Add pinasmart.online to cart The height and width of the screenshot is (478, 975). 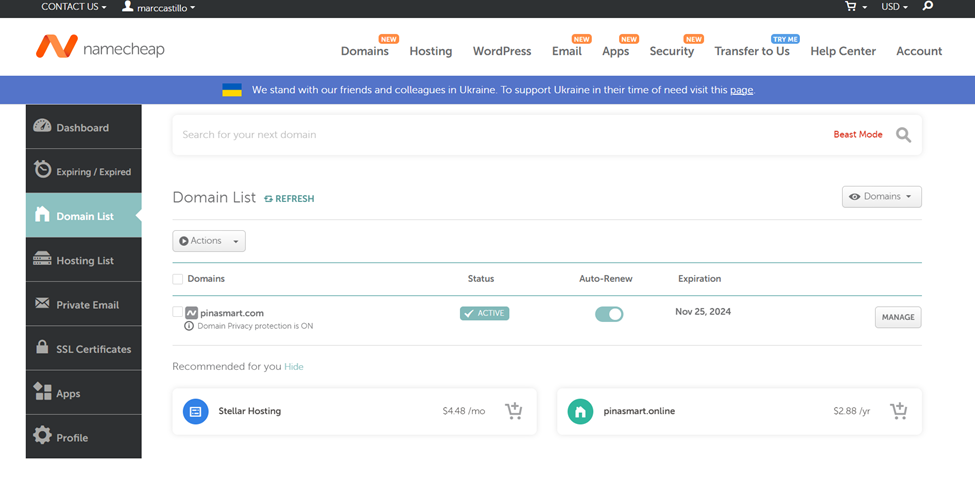click(899, 411)
